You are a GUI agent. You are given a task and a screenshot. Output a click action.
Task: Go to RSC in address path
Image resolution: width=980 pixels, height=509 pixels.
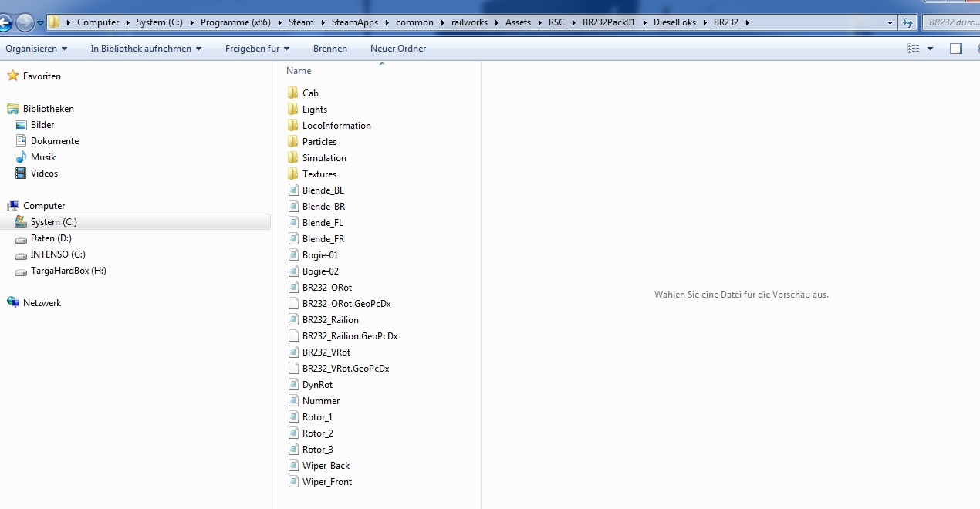click(556, 22)
